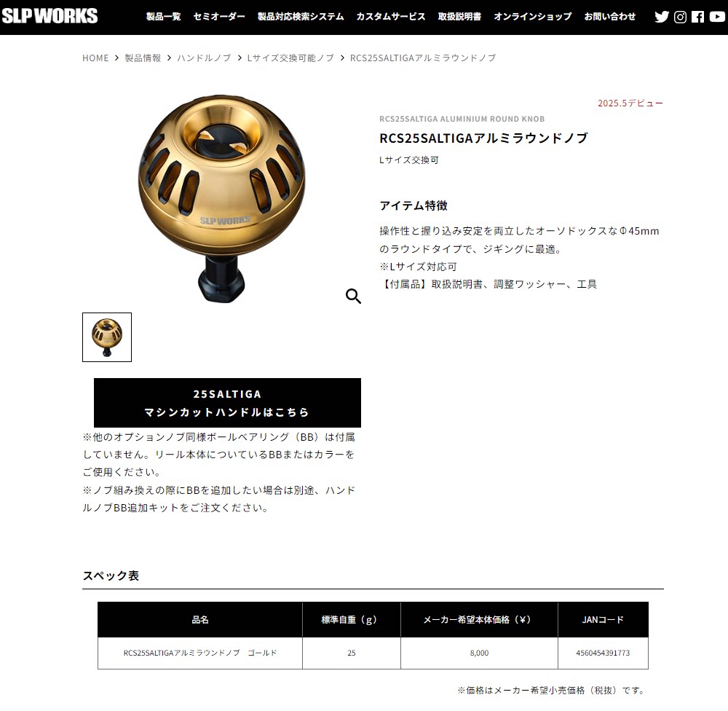Open 製品対応検索システム in navigation
This screenshot has height=711, width=728.
pos(301,17)
